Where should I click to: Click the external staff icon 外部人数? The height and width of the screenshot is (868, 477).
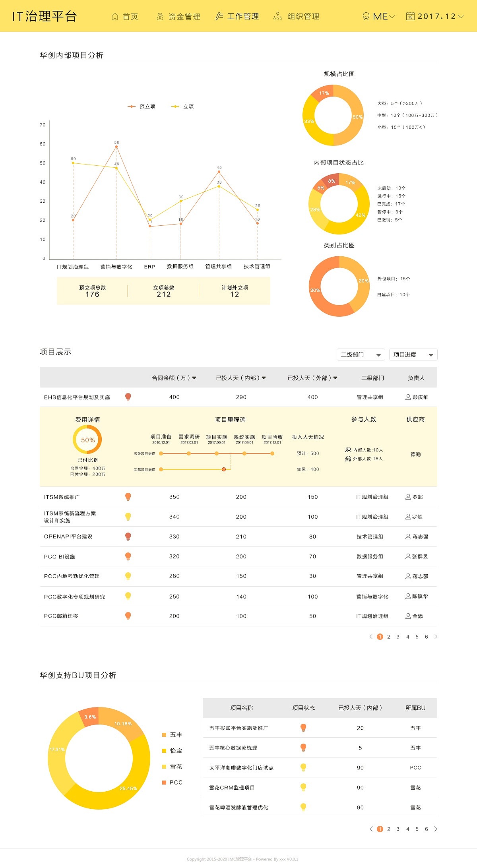tap(348, 459)
